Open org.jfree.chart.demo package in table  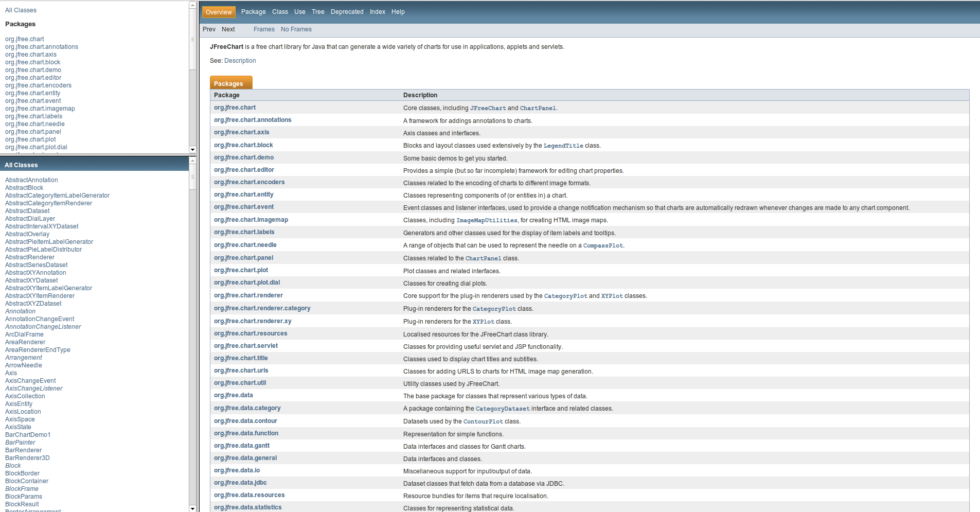click(x=244, y=157)
